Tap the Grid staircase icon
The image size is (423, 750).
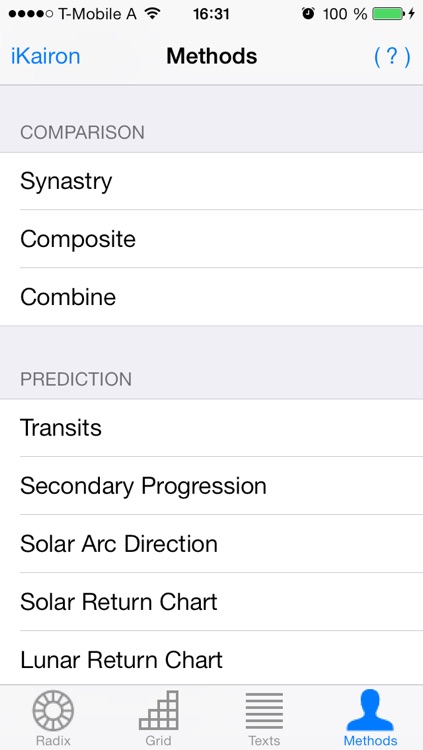pos(158,710)
